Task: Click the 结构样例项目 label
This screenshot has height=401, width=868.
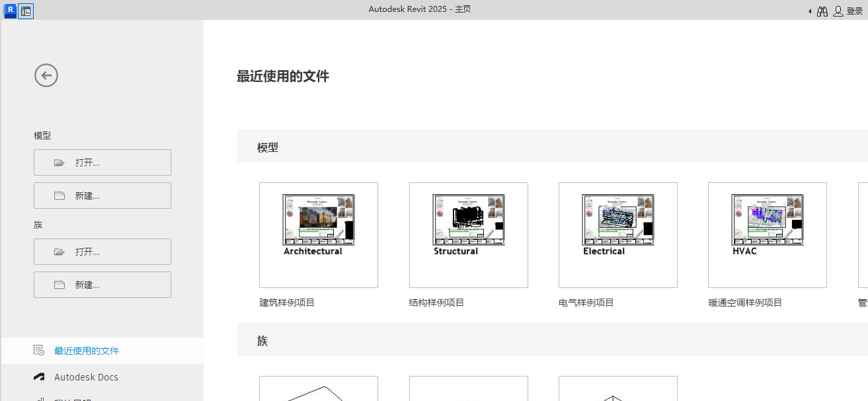Action: click(437, 303)
